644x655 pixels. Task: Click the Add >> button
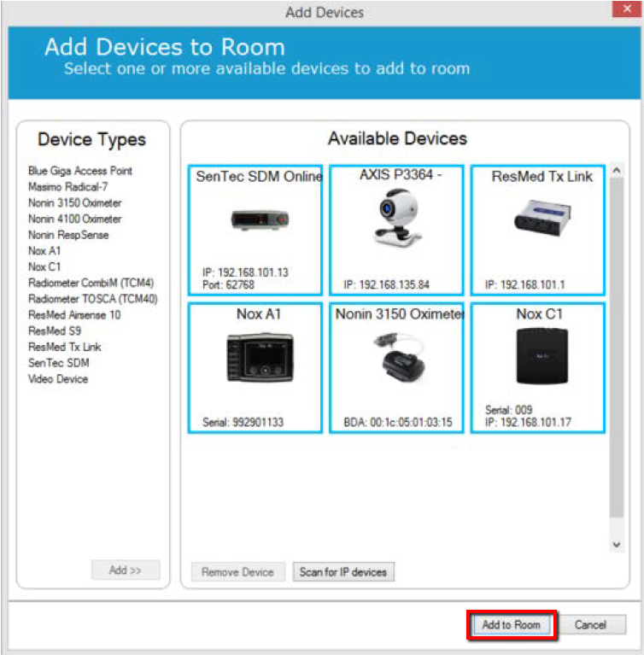(x=126, y=570)
